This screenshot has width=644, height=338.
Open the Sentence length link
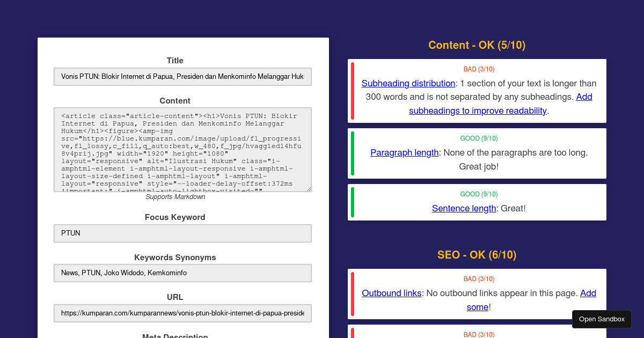point(464,208)
